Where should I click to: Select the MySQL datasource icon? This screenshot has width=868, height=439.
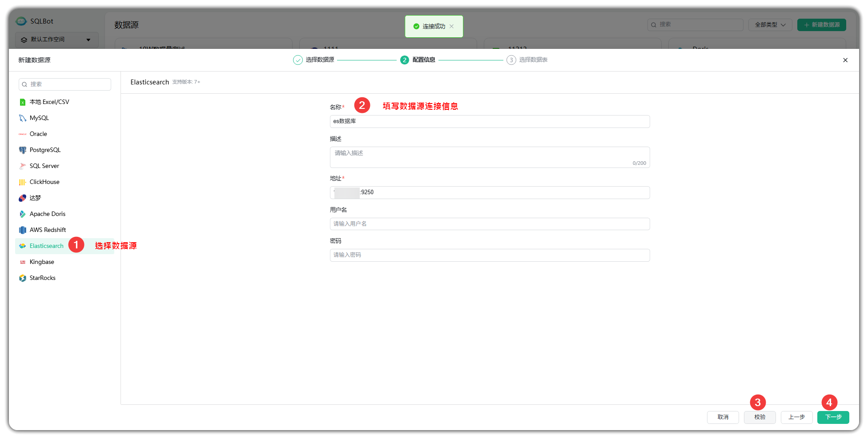23,118
